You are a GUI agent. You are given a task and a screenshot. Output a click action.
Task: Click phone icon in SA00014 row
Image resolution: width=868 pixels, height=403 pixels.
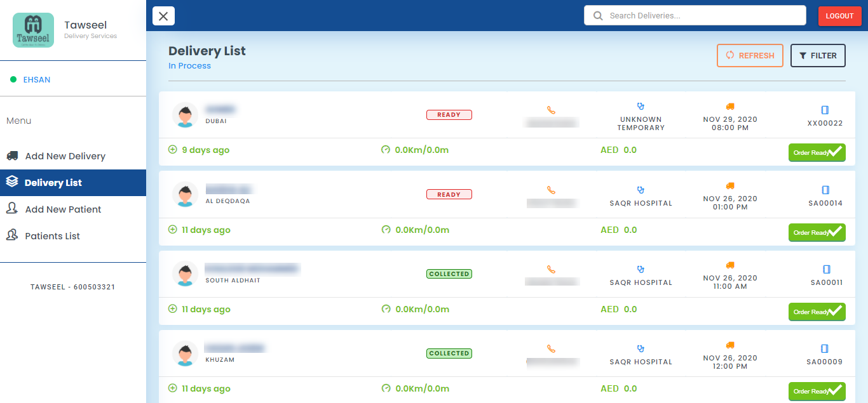tap(551, 190)
